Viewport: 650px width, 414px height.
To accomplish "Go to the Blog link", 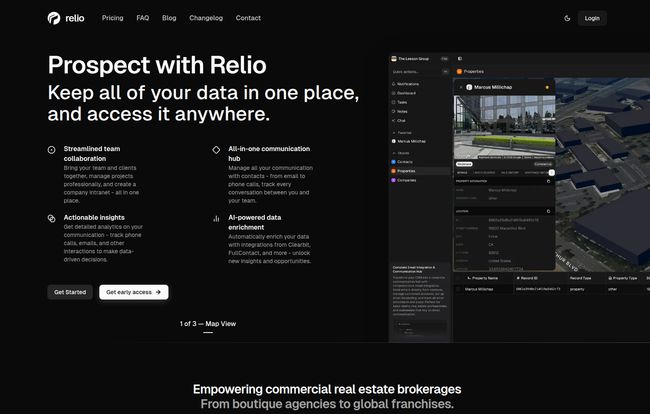I will [169, 18].
